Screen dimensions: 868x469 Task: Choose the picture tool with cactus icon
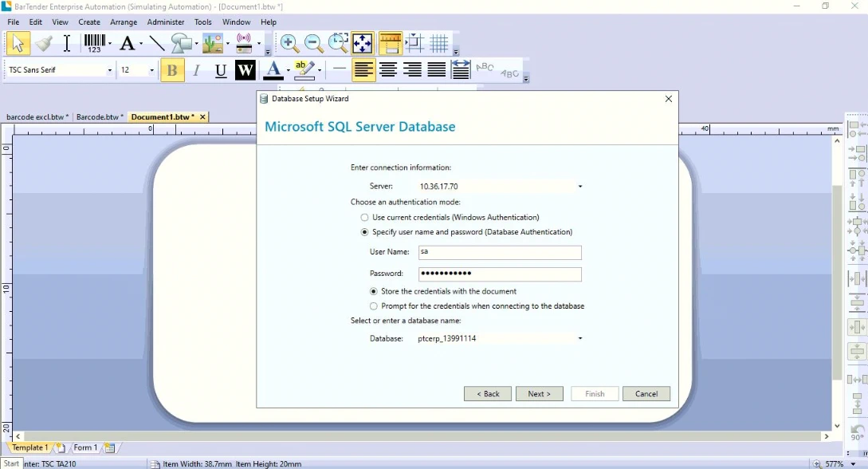(213, 43)
